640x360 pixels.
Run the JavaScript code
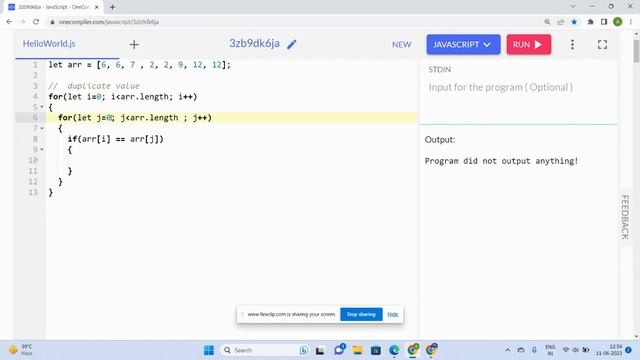tap(529, 44)
